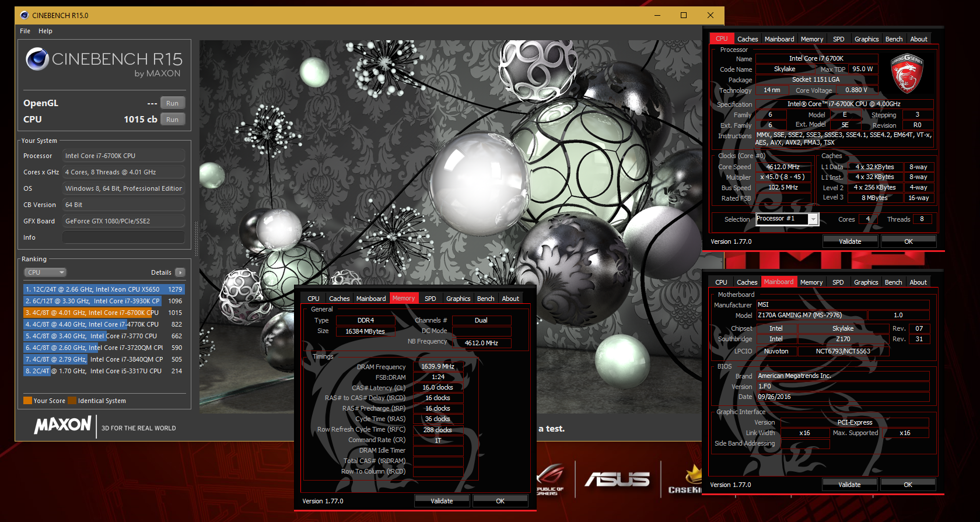The width and height of the screenshot is (980, 522).
Task: Select ranking row 6C/12T Intel Core i7-3930K
Action: click(104, 301)
